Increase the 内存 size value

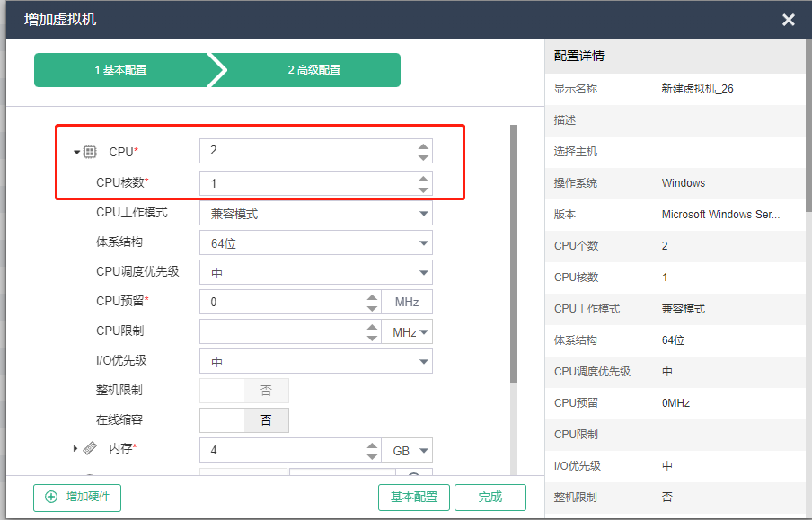pos(372,445)
